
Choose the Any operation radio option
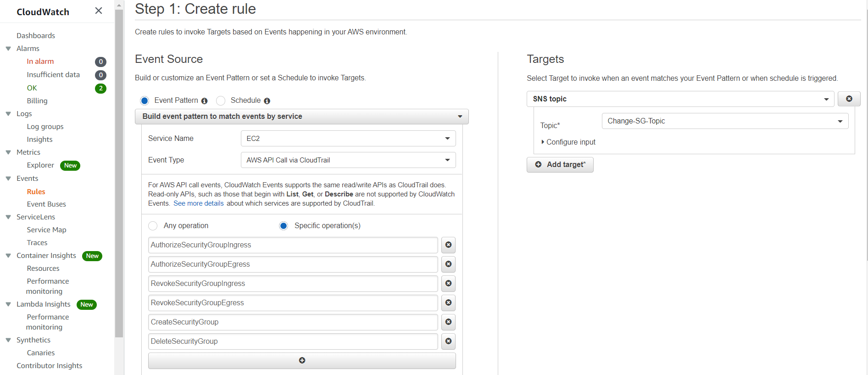click(153, 226)
